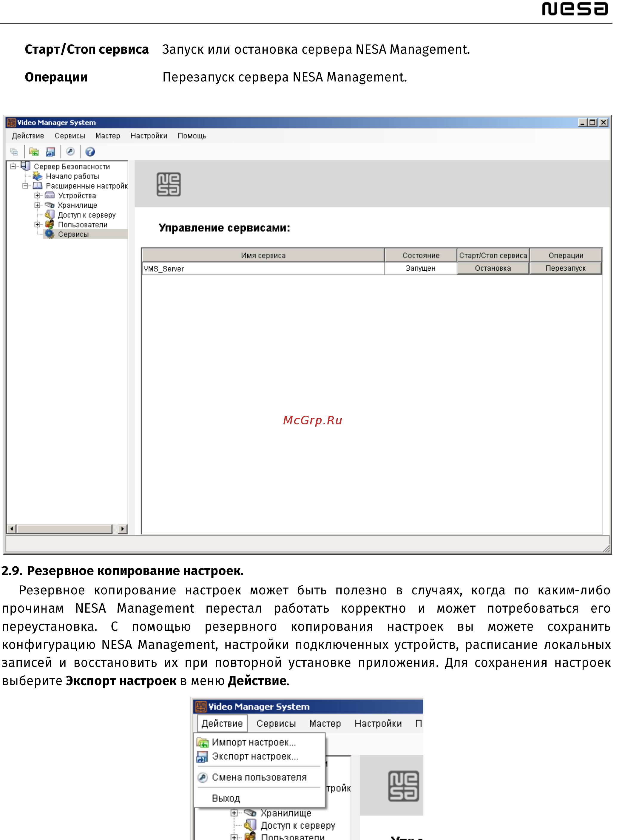The image size is (622, 840).
Task: Expand the Устройства tree node
Action: pyautogui.click(x=37, y=195)
